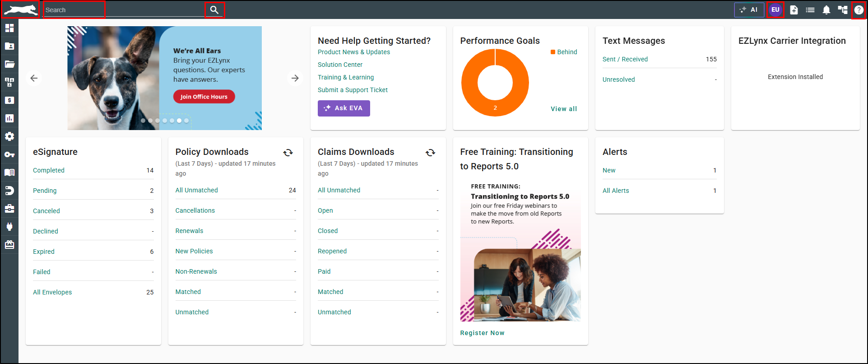Select the highlighted sixth carousel dot
The image size is (868, 364).
[179, 121]
